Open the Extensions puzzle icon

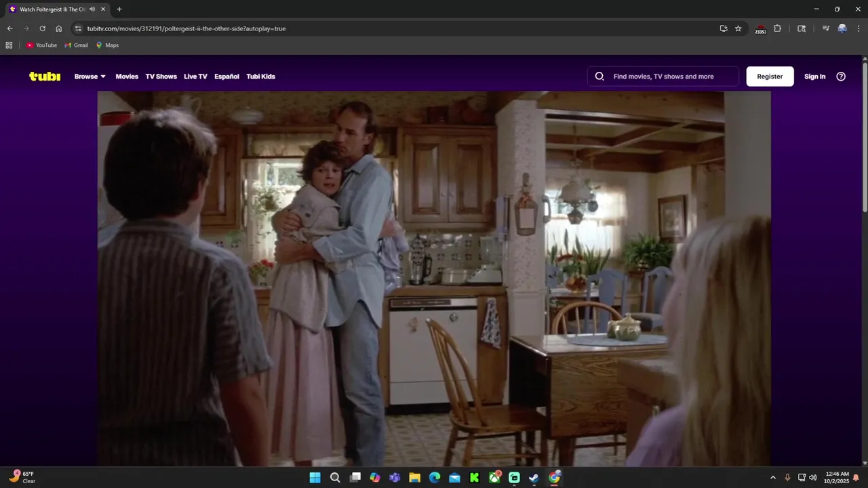coord(777,28)
